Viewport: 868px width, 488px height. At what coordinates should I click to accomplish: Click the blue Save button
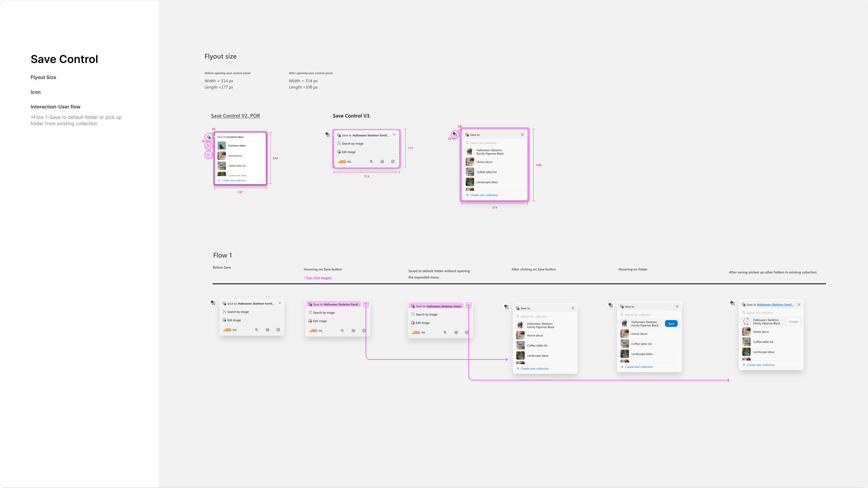(x=671, y=323)
